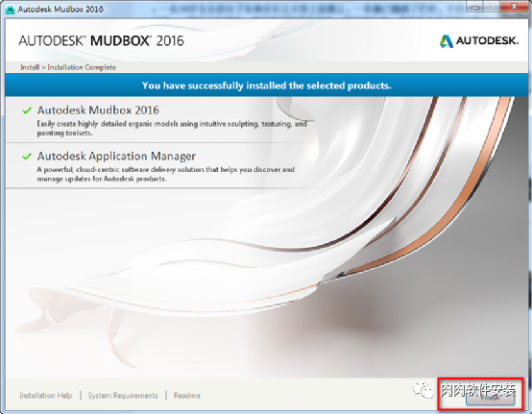Viewport: 532px width, 414px height.
Task: Click the Autodesk logo in header
Action: point(479,41)
